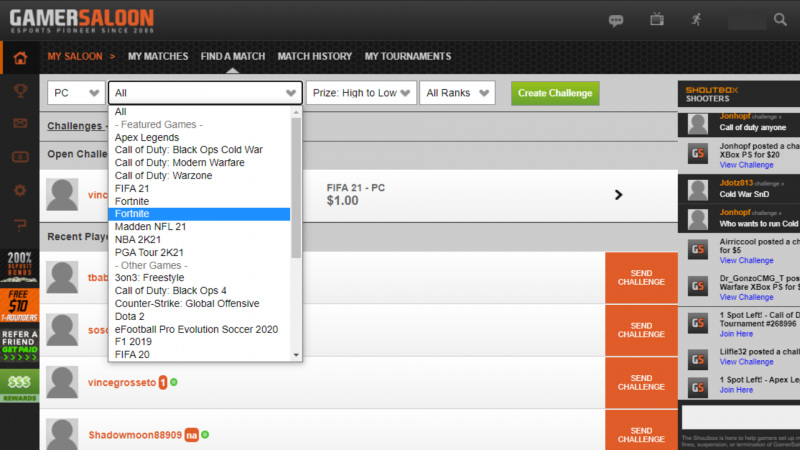The height and width of the screenshot is (450, 800).
Task: Select Call of Duty: Modern Warfare option
Action: coord(199,163)
